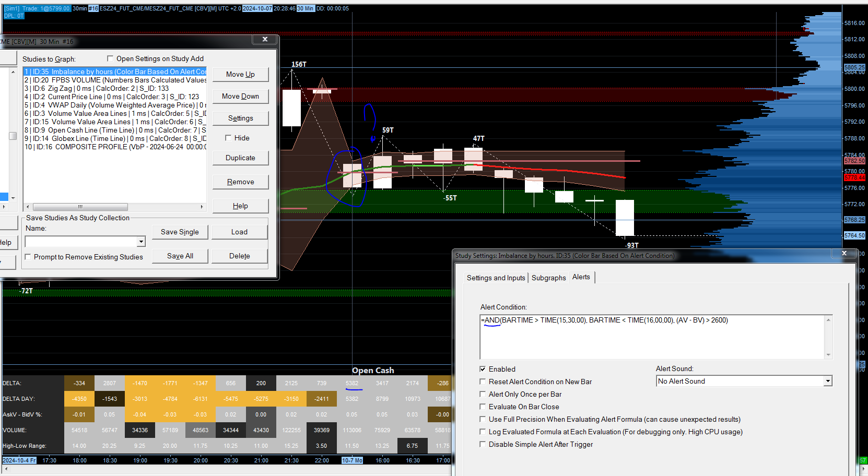868x476 pixels.
Task: Switch to the Subgraphs tab
Action: 548,278
